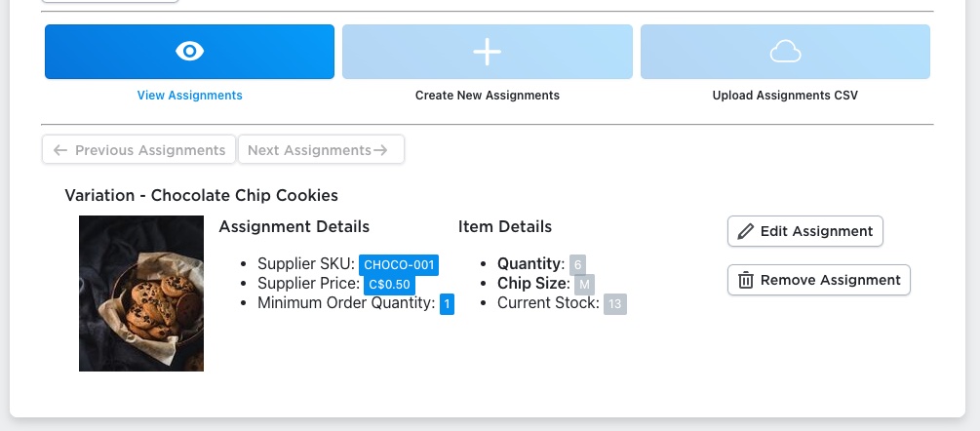The height and width of the screenshot is (431, 980).
Task: Click the left arrow icon for Previous Assignments
Action: pyautogui.click(x=60, y=150)
